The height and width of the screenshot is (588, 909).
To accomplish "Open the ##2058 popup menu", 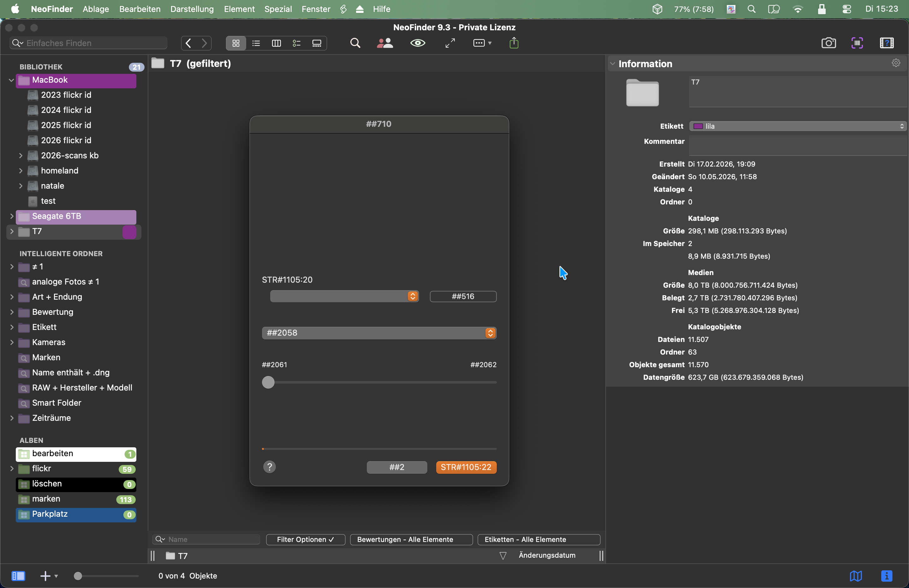I will pyautogui.click(x=379, y=333).
